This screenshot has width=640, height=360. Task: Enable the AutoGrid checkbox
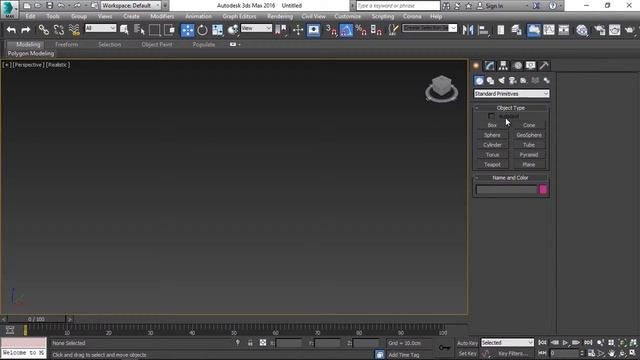coord(491,116)
